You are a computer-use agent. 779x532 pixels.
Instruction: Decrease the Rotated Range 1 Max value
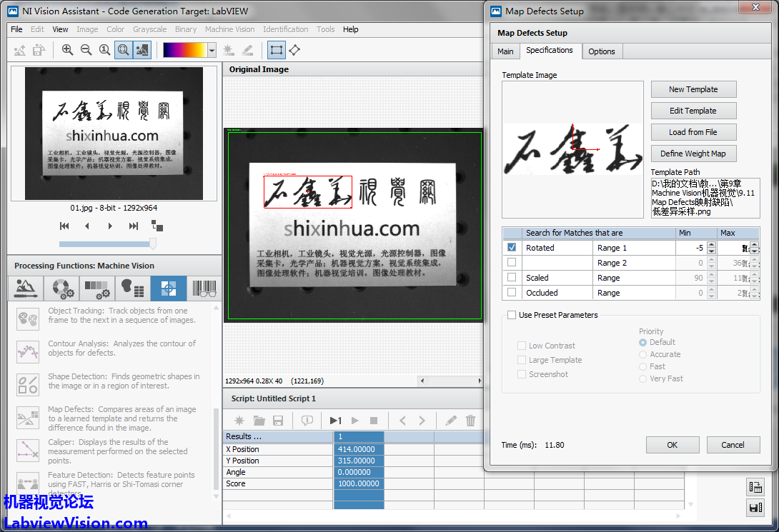(x=754, y=251)
